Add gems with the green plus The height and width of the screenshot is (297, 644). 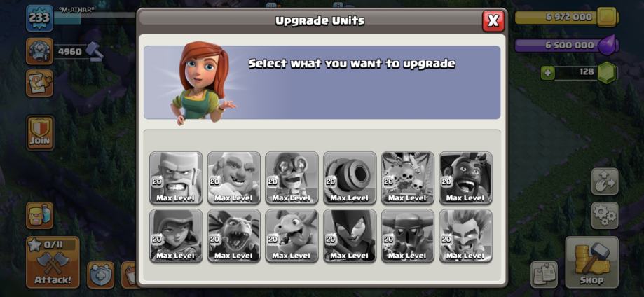coord(547,73)
